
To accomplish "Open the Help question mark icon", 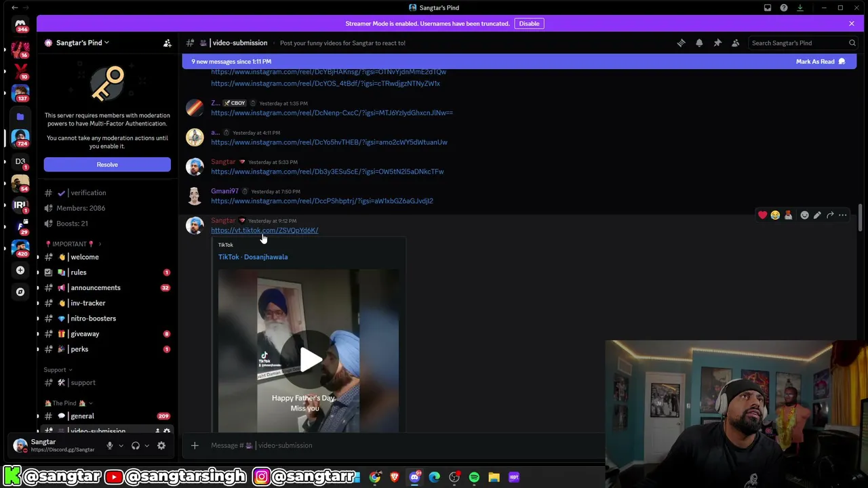I will pos(784,7).
